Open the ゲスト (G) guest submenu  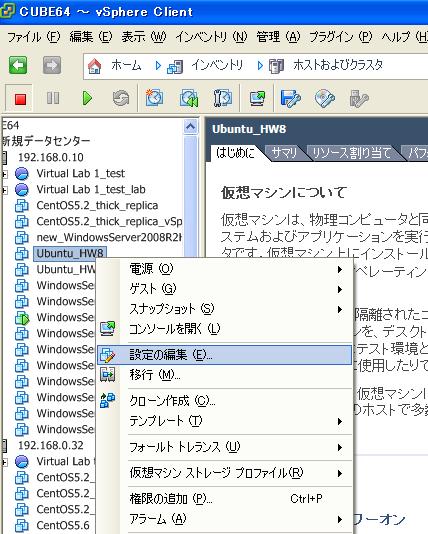tap(224, 289)
